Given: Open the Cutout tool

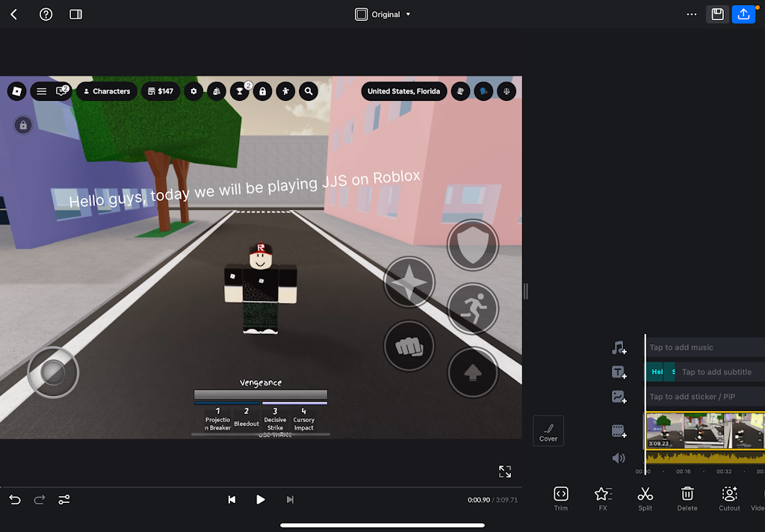Looking at the screenshot, I should click(729, 499).
